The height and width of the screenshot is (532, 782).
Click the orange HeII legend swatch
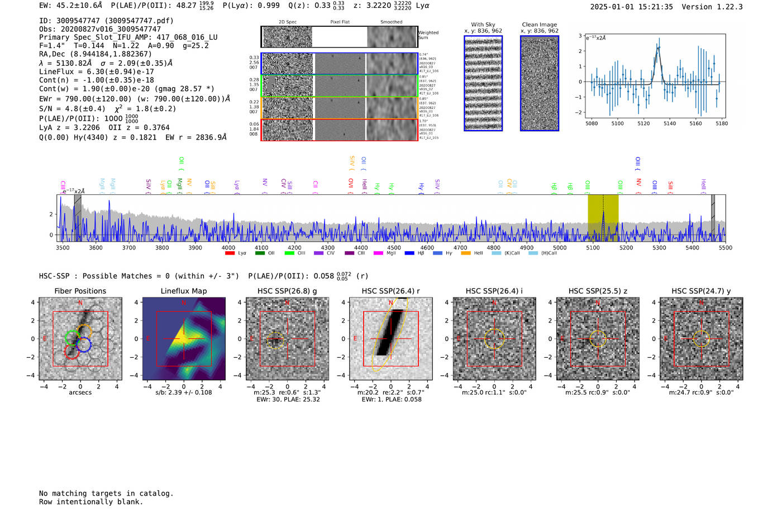click(x=466, y=253)
